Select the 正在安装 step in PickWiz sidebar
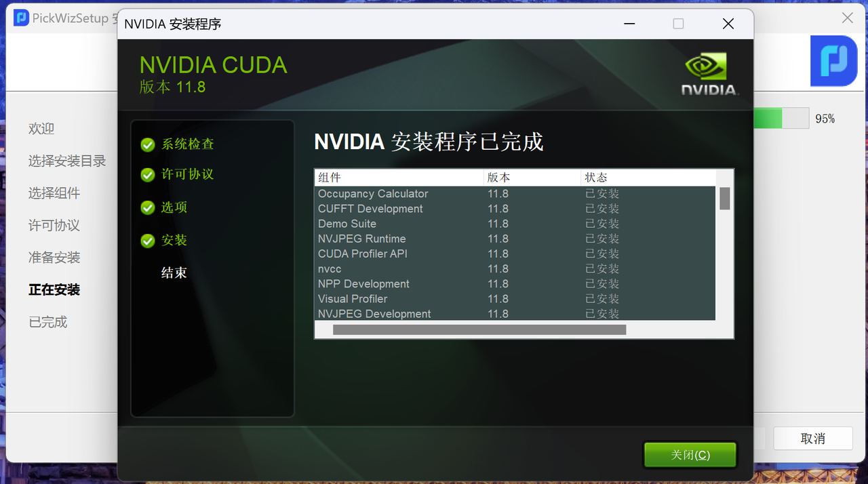This screenshot has height=484, width=868. 54,289
